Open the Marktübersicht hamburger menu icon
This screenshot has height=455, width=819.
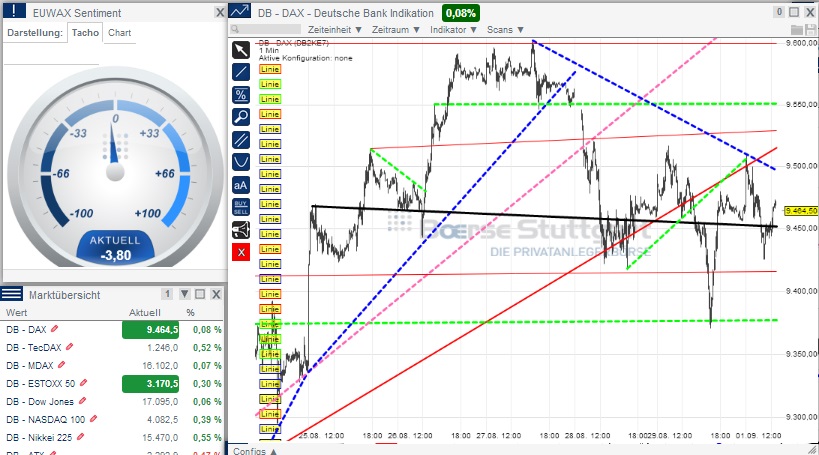(11, 294)
